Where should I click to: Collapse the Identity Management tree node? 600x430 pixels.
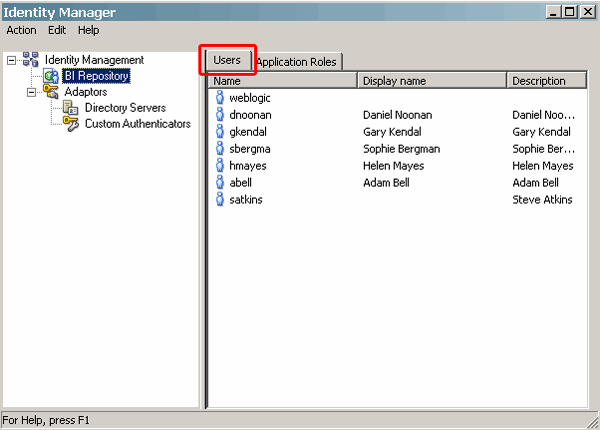tap(11, 60)
